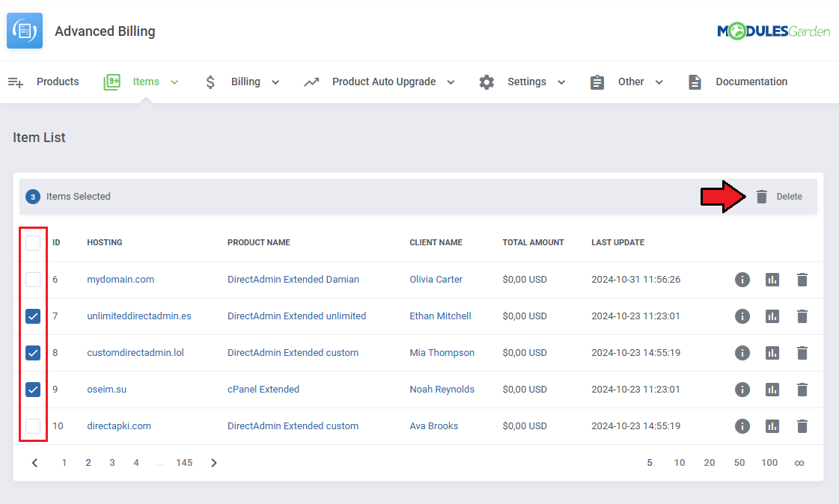Delete the unlimiteddirectadmin.es item
The image size is (839, 504).
pos(802,316)
